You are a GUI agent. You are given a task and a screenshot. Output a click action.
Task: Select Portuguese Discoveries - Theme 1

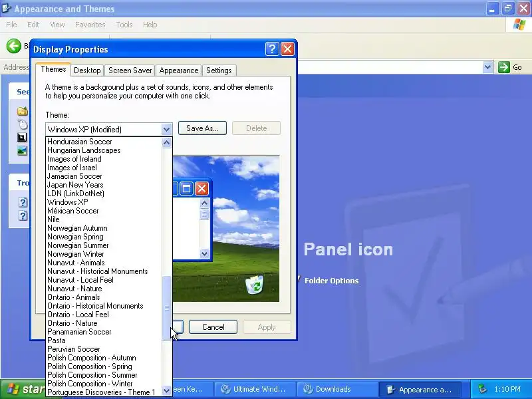coord(104,392)
